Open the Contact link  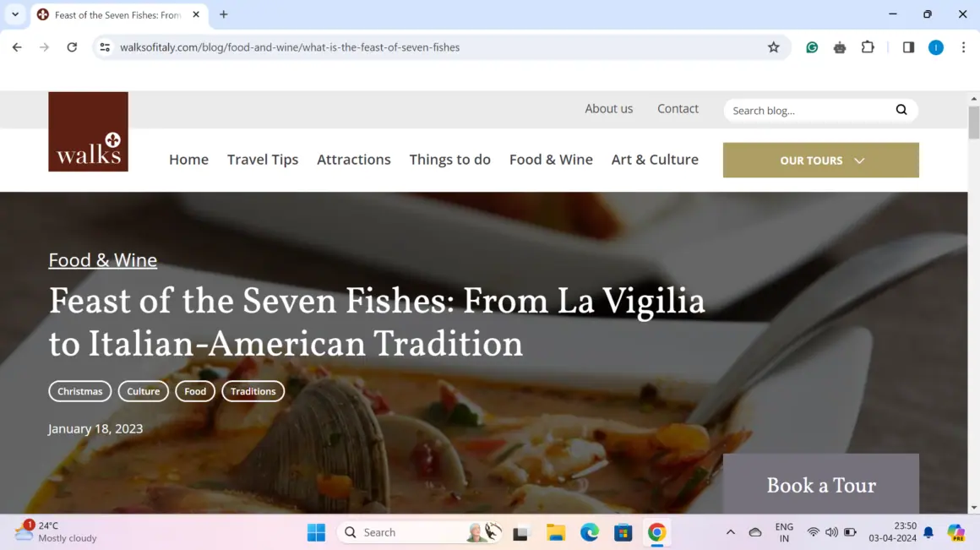point(678,109)
